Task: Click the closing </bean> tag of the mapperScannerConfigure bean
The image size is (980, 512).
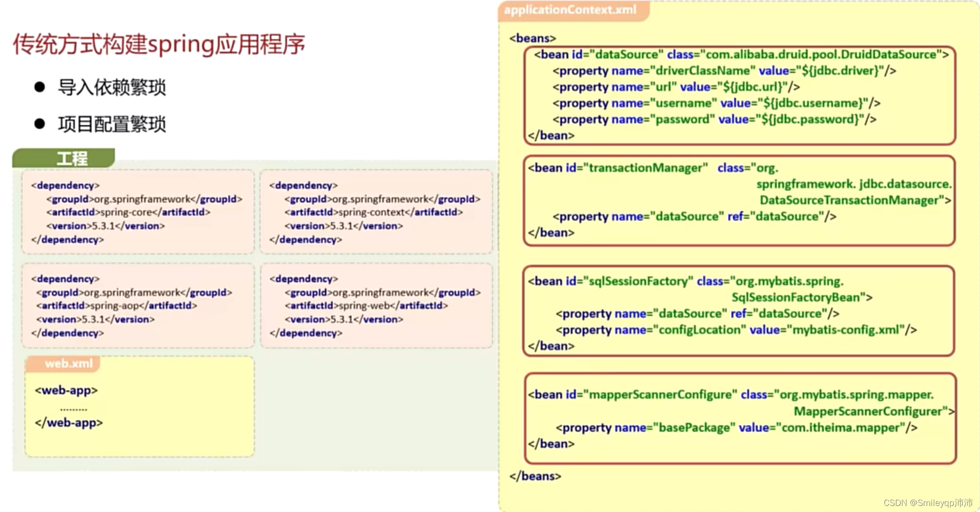Action: (551, 444)
